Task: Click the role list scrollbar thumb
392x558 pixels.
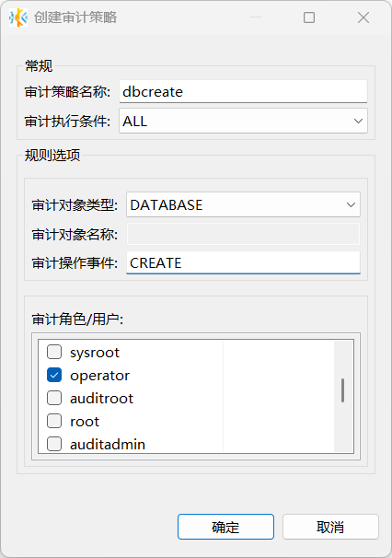Action: tap(342, 390)
